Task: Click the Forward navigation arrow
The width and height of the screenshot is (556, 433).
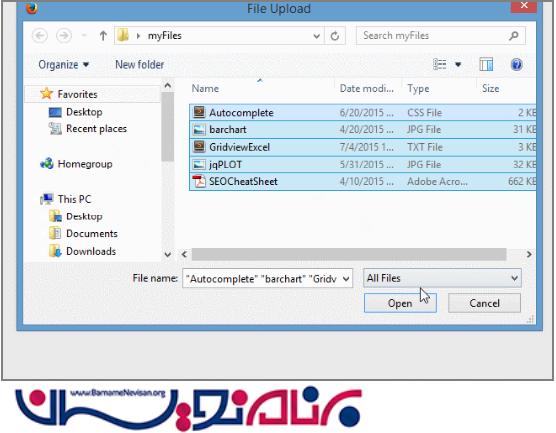Action: (64, 35)
